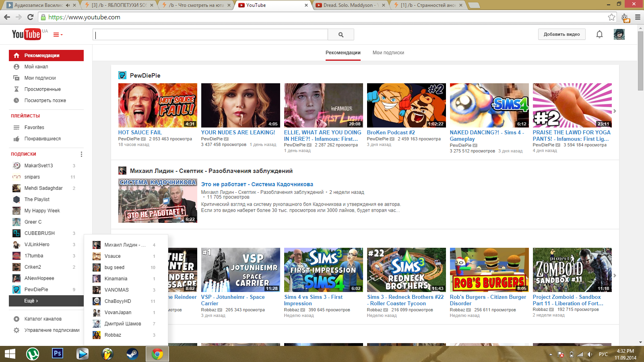
Task: Open the Рекомендации sidebar item
Action: tap(46, 56)
